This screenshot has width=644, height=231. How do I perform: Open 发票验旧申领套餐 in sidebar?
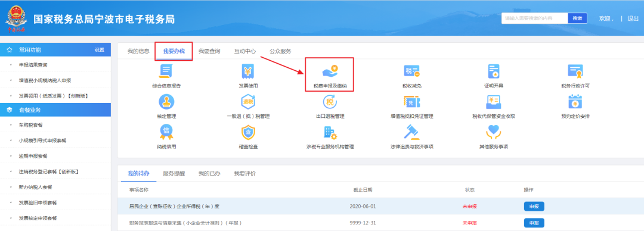[x=38, y=202]
